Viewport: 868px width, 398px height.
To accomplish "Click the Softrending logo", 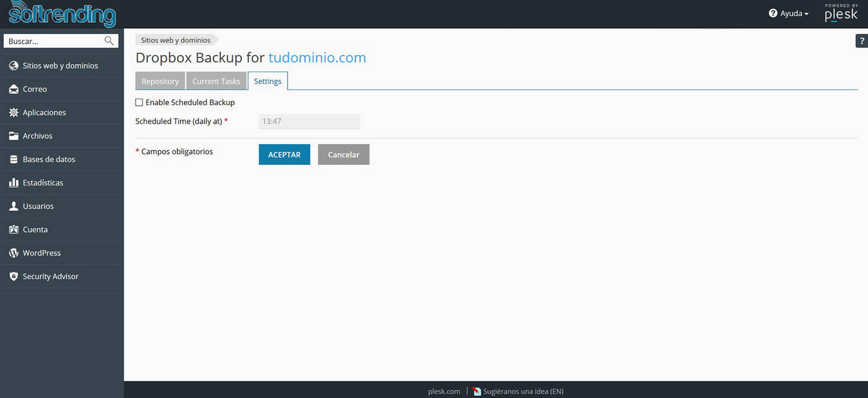I will coord(62,13).
